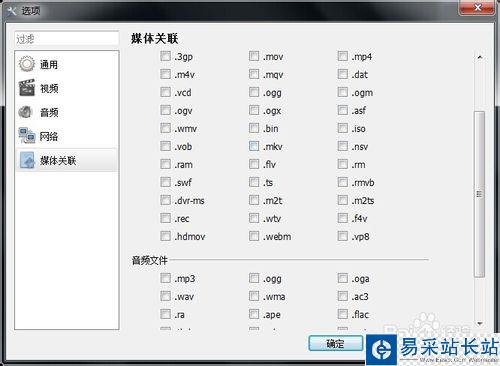
Task: Toggle the .asf checkbox
Action: point(343,110)
